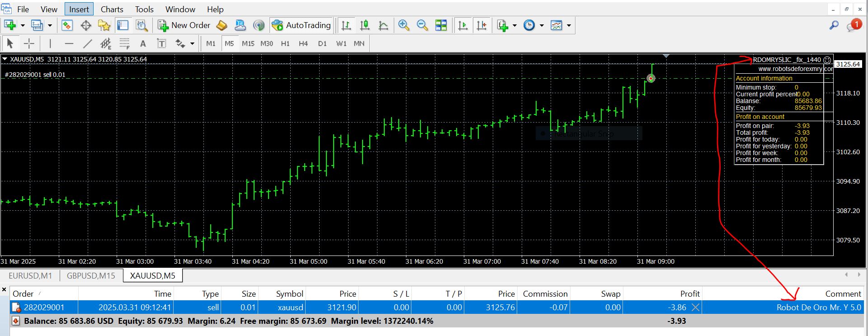Click the Zoom Out magnifier icon

[x=422, y=25]
